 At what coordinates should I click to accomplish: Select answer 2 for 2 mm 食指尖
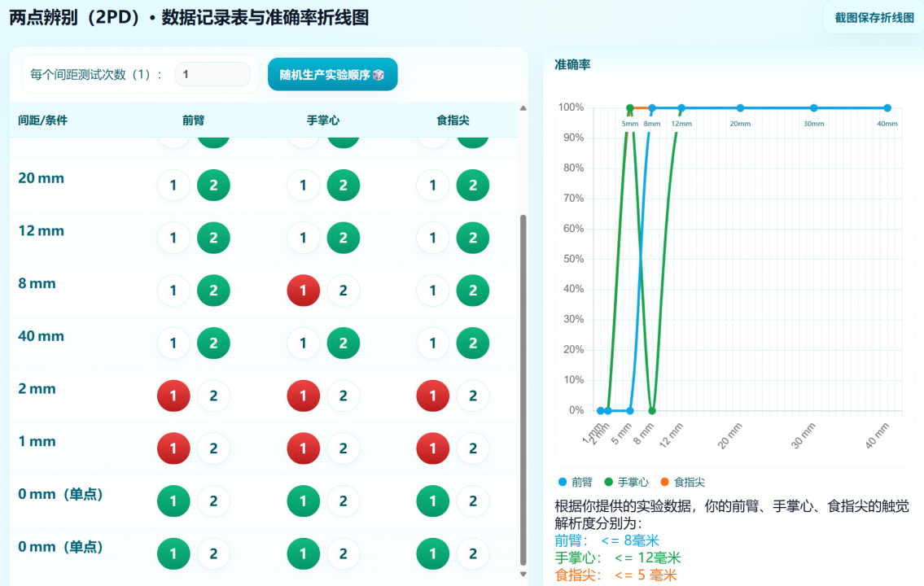pos(472,396)
